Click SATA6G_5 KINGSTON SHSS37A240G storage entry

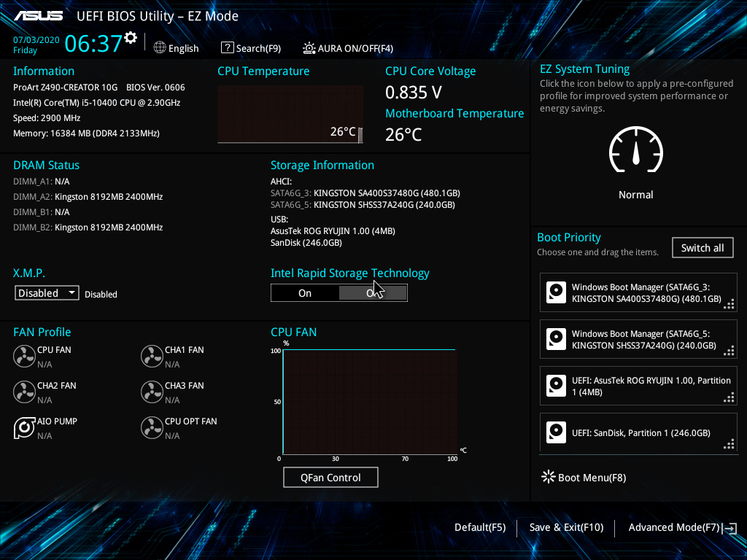pos(363,205)
